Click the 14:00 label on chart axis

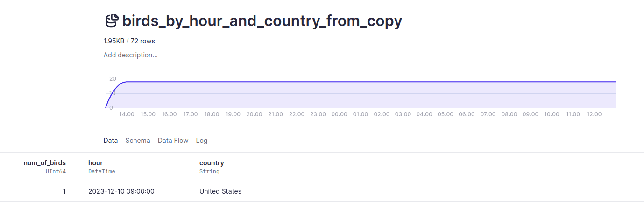pos(127,114)
